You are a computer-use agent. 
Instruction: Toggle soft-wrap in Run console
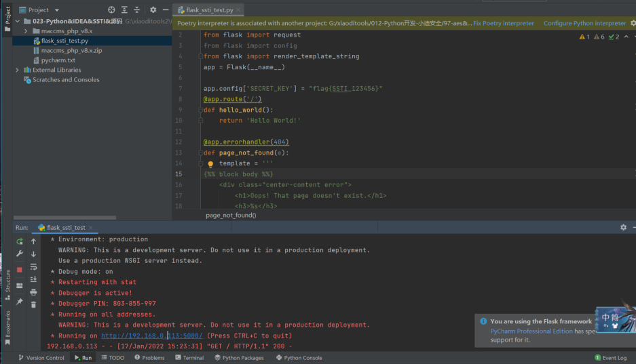point(34,267)
